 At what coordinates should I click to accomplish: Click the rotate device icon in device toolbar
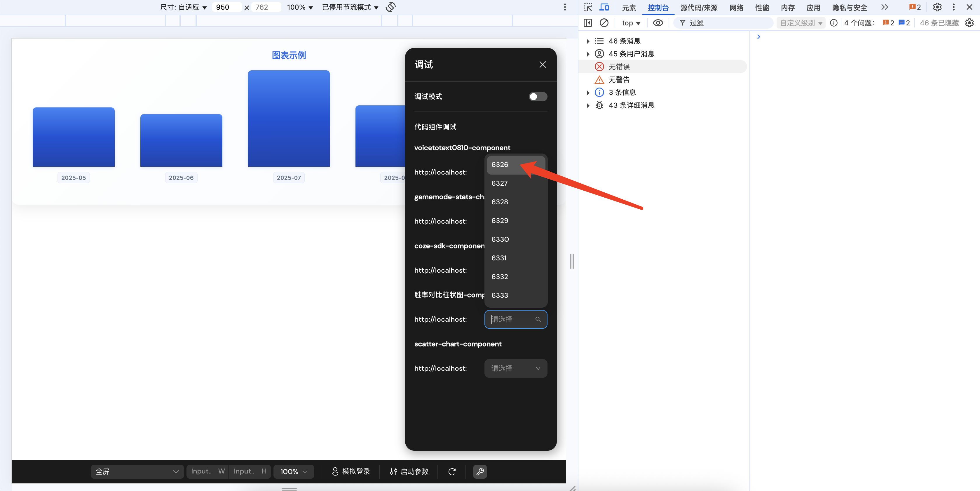click(x=391, y=7)
